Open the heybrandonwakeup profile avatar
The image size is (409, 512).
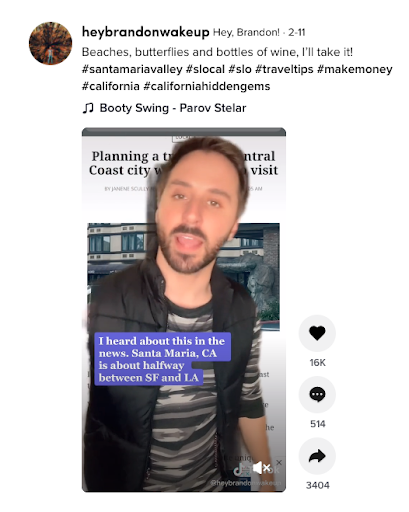tap(50, 43)
